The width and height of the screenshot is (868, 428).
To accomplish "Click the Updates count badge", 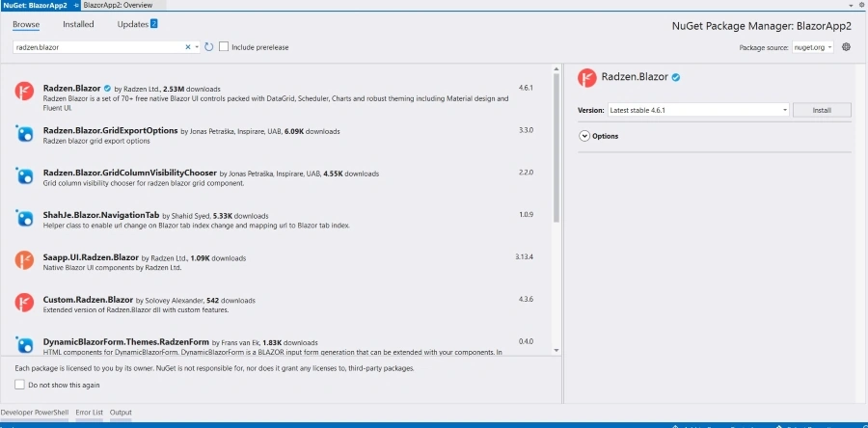I will pyautogui.click(x=154, y=24).
